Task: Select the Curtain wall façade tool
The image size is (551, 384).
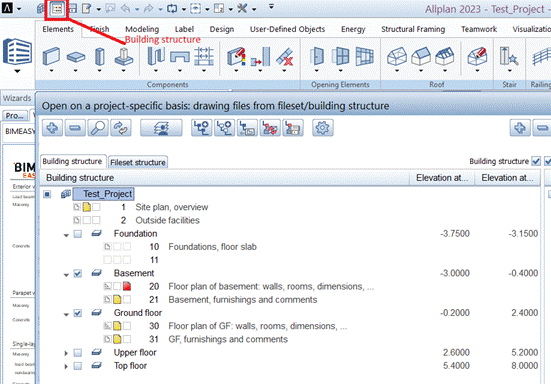Action: point(364,57)
